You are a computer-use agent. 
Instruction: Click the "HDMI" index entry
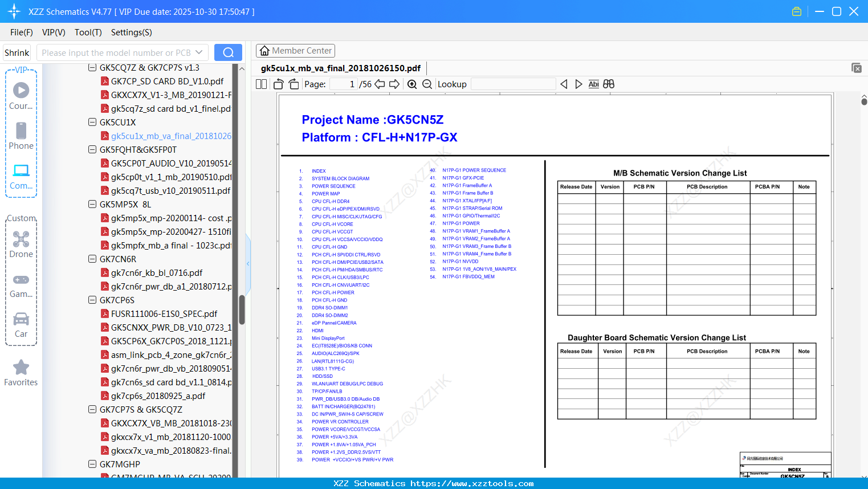pyautogui.click(x=317, y=331)
